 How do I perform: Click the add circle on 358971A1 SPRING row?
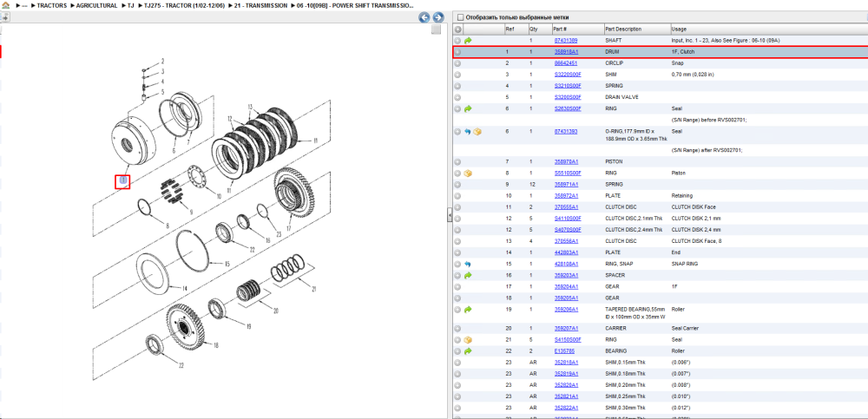457,184
